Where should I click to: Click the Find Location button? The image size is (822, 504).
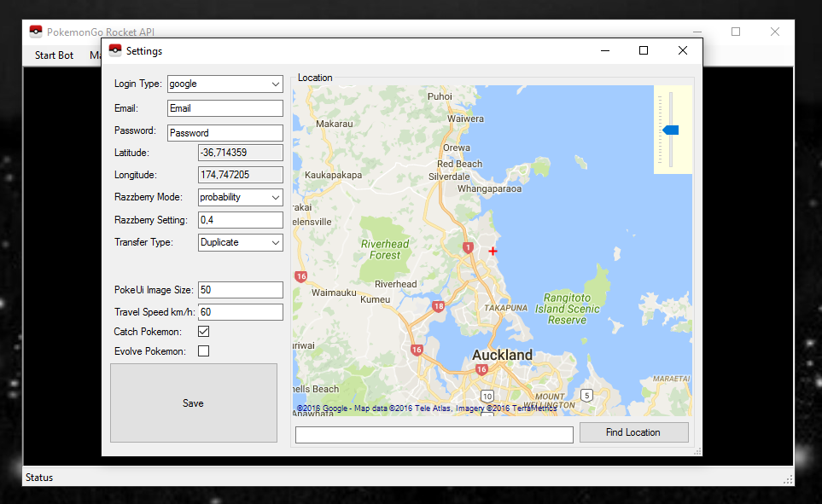click(x=634, y=432)
